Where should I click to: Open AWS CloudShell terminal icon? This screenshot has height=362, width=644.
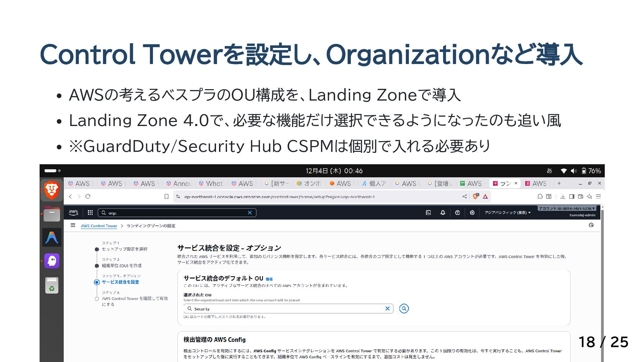click(428, 213)
